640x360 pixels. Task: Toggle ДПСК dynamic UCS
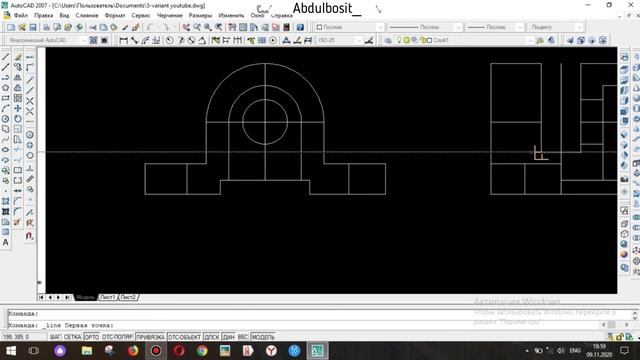coord(211,337)
